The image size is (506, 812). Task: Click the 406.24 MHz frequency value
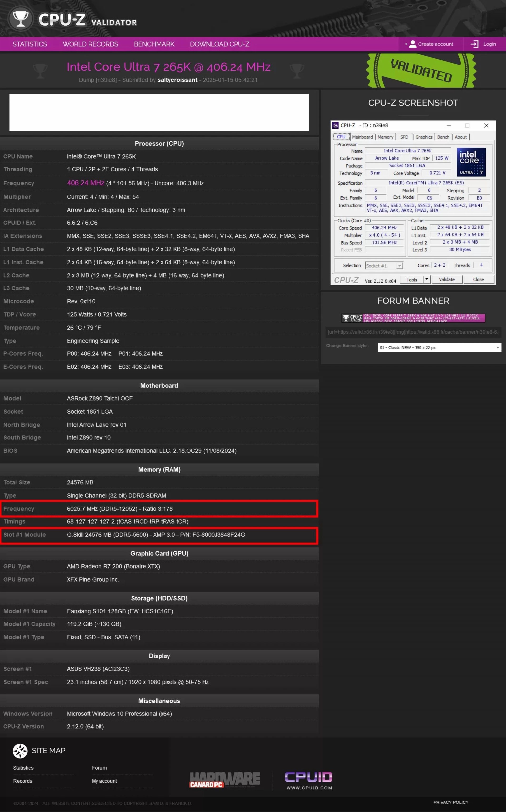point(86,183)
